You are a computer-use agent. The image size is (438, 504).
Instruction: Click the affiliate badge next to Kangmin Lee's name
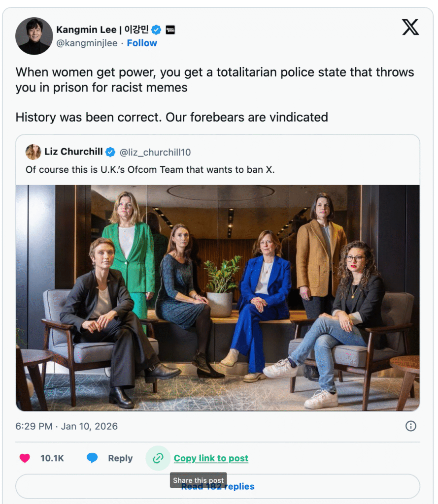click(170, 30)
